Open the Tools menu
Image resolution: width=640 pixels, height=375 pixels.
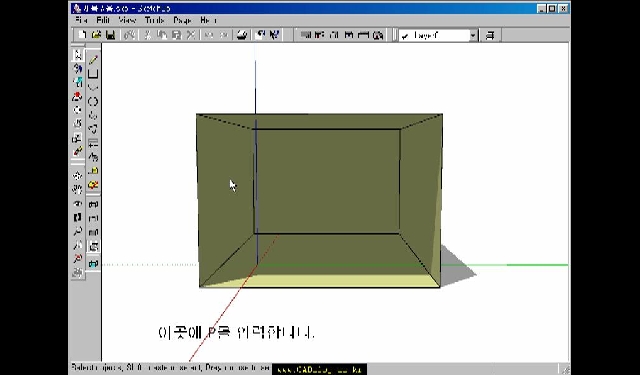point(154,20)
